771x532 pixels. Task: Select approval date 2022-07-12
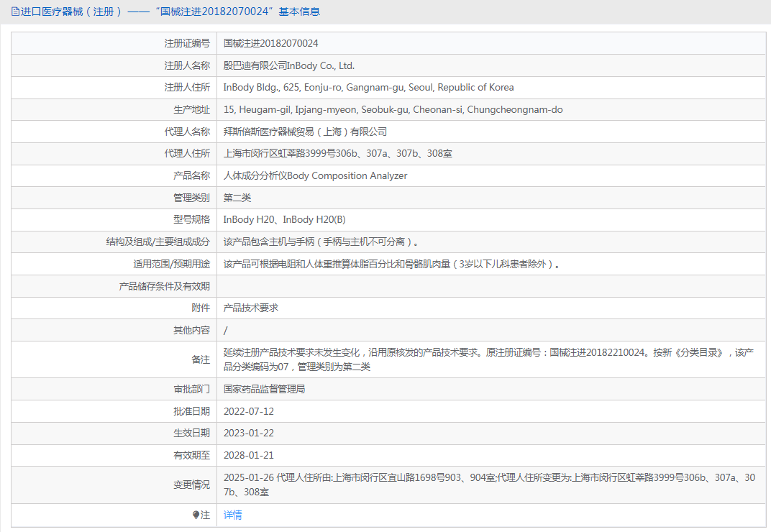pos(249,411)
